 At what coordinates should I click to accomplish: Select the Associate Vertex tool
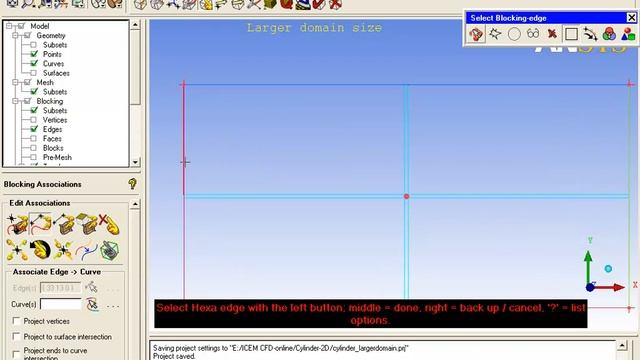18,224
